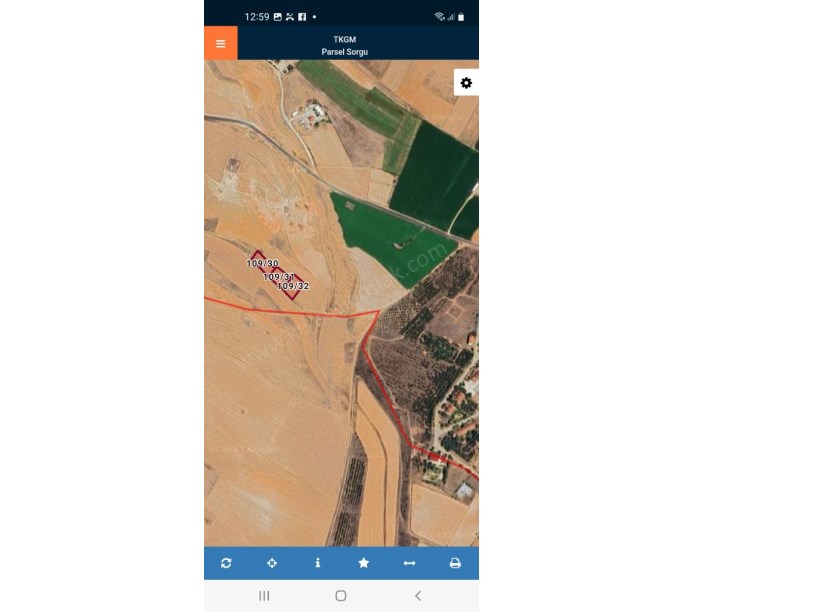Open the orange hamburger menu
This screenshot has height=612, width=816.
coord(221,43)
